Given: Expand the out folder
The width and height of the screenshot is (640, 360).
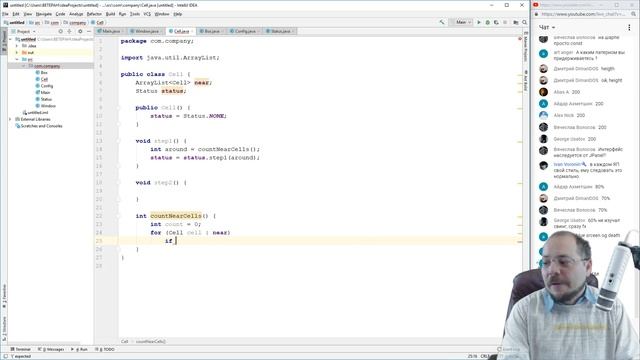Looking at the screenshot, I should tap(17, 53).
